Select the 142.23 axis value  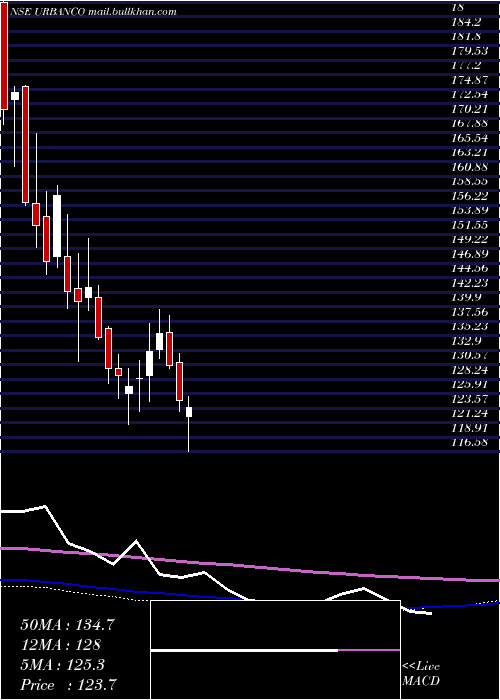coord(470,282)
